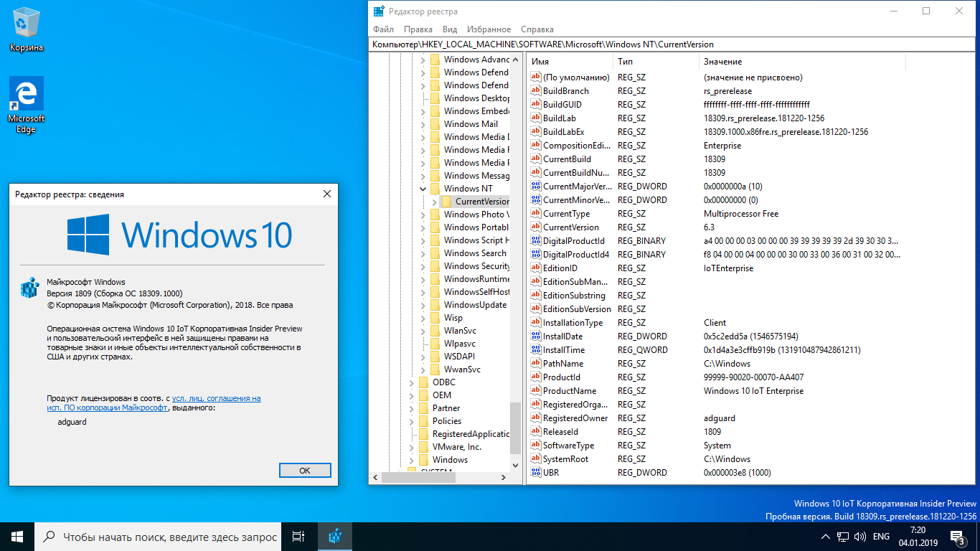Click the Тип column header

[656, 62]
